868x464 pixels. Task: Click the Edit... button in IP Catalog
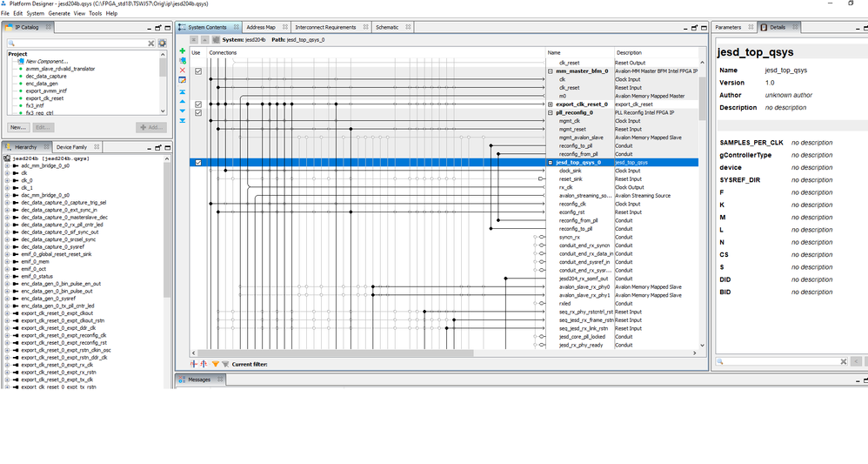point(43,127)
